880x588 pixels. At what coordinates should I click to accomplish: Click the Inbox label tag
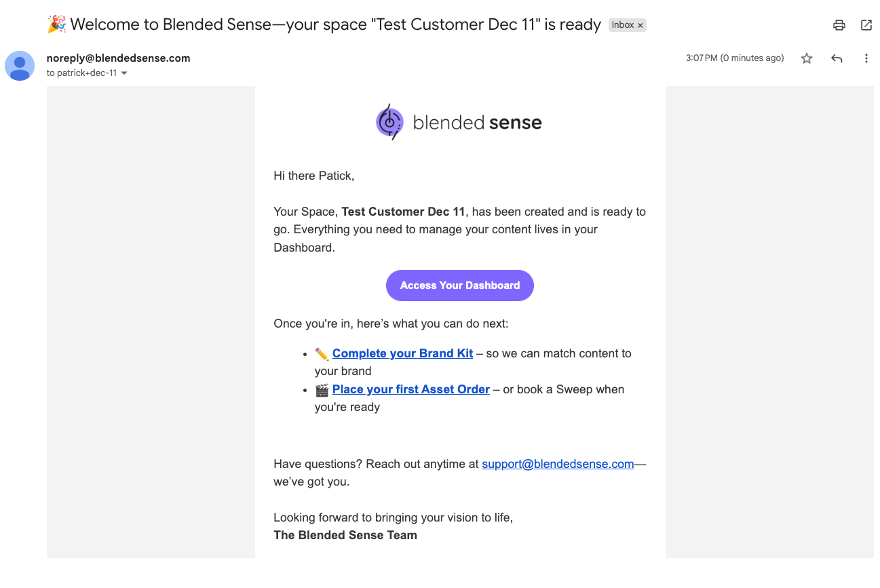click(x=622, y=25)
